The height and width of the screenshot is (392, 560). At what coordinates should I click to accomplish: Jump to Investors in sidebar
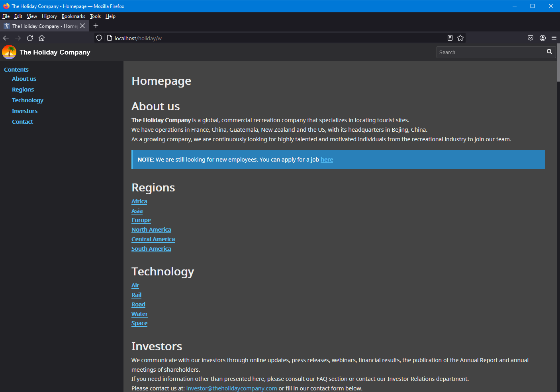click(25, 111)
